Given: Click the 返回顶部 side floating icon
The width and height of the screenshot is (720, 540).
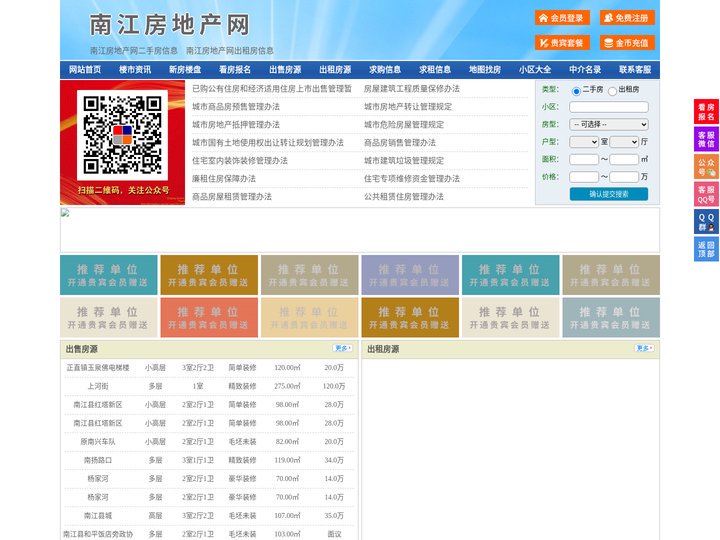Looking at the screenshot, I should point(706,249).
